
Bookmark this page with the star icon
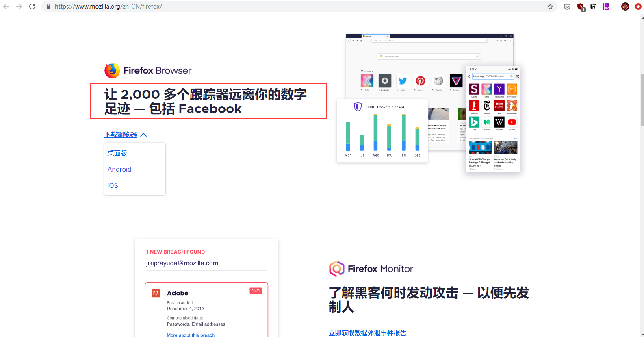550,7
